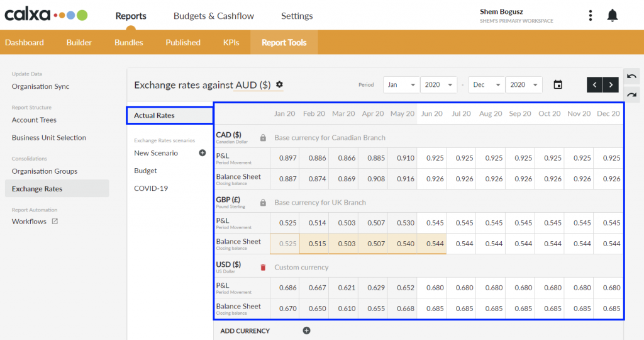Image resolution: width=644 pixels, height=340 pixels.
Task: Open the Workflows link
Action: pyautogui.click(x=29, y=221)
